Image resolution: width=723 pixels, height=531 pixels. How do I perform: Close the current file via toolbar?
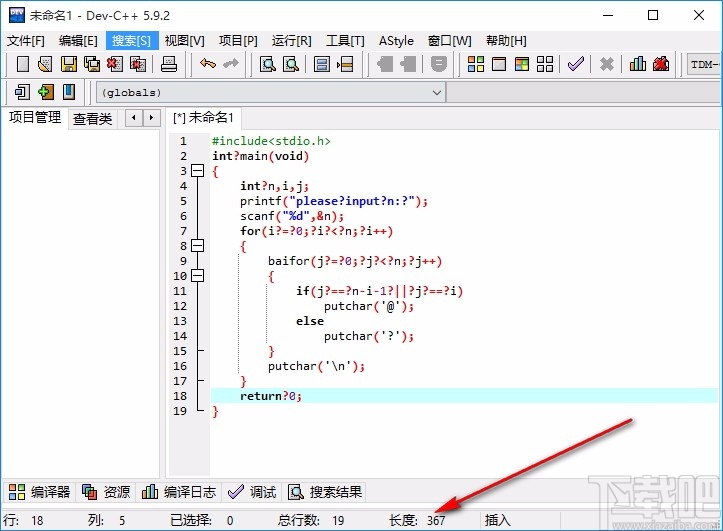click(115, 64)
